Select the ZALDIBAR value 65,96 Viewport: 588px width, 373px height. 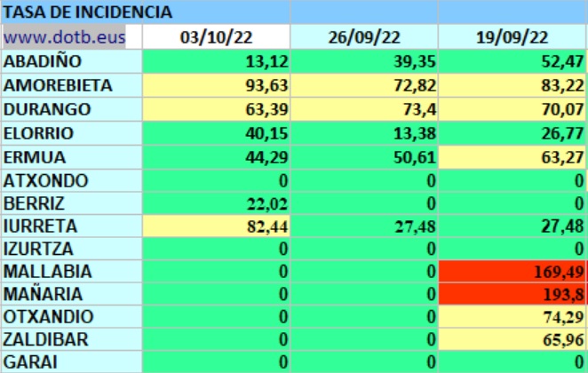coord(513,339)
